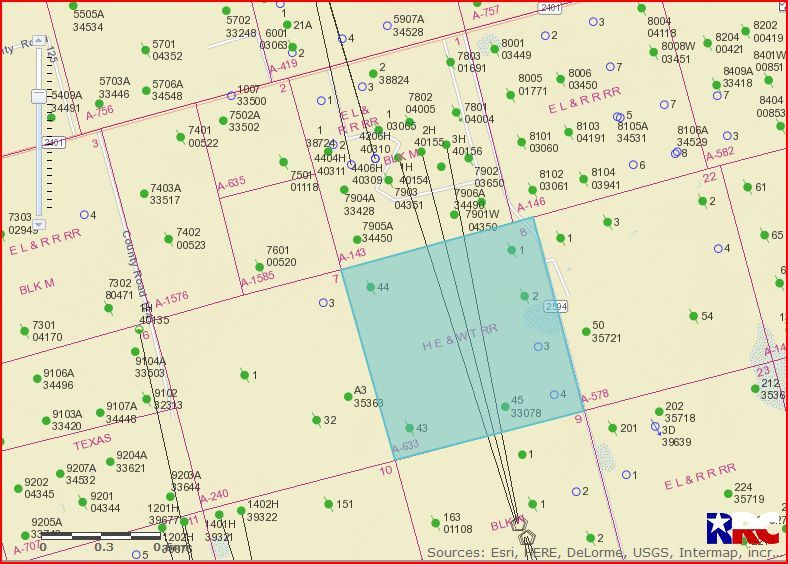The width and height of the screenshot is (788, 564).
Task: Select well symbol for 7601 00520
Action: click(x=259, y=267)
